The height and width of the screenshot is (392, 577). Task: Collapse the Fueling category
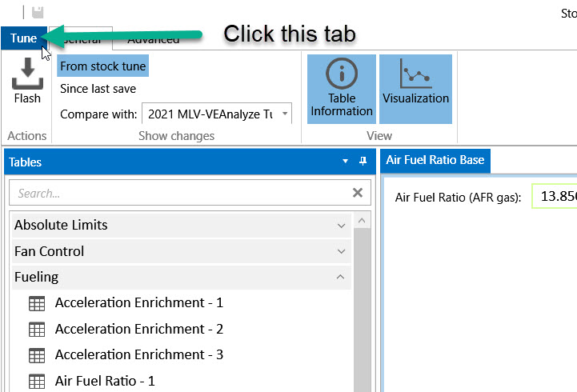342,277
